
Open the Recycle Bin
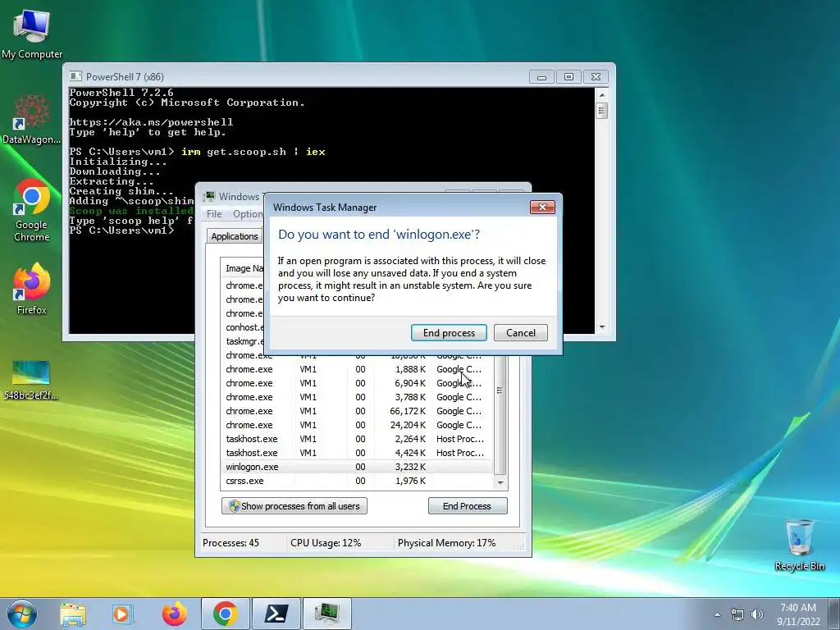point(799,545)
